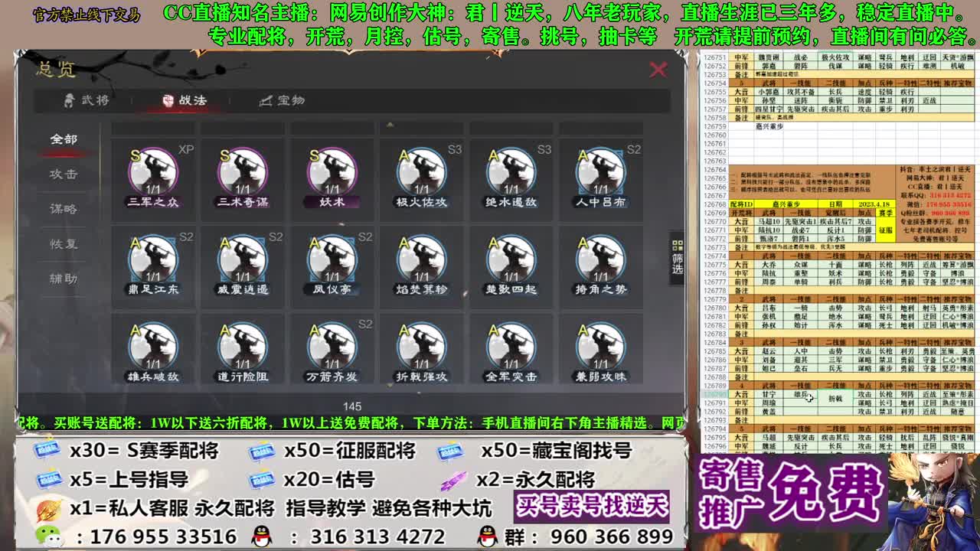The width and height of the screenshot is (980, 551).
Task: Click spreadsheet cell 吕布 in row 126780
Action: [x=768, y=308]
